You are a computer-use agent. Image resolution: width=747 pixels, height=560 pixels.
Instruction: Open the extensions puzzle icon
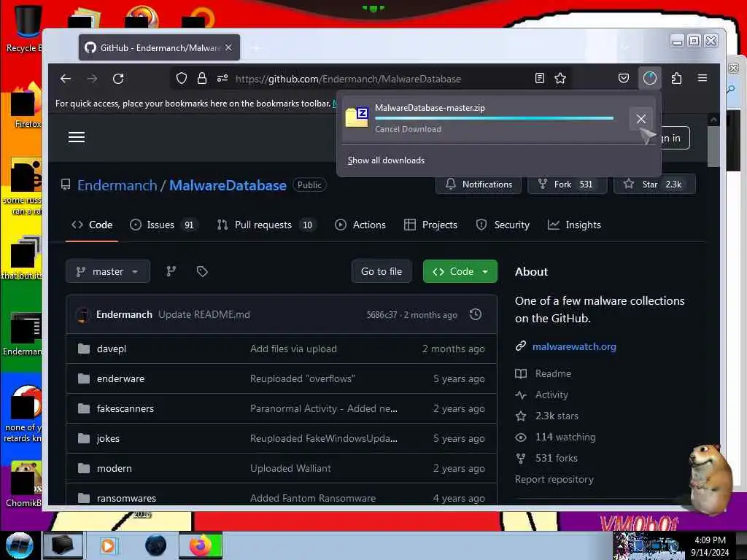pos(676,79)
